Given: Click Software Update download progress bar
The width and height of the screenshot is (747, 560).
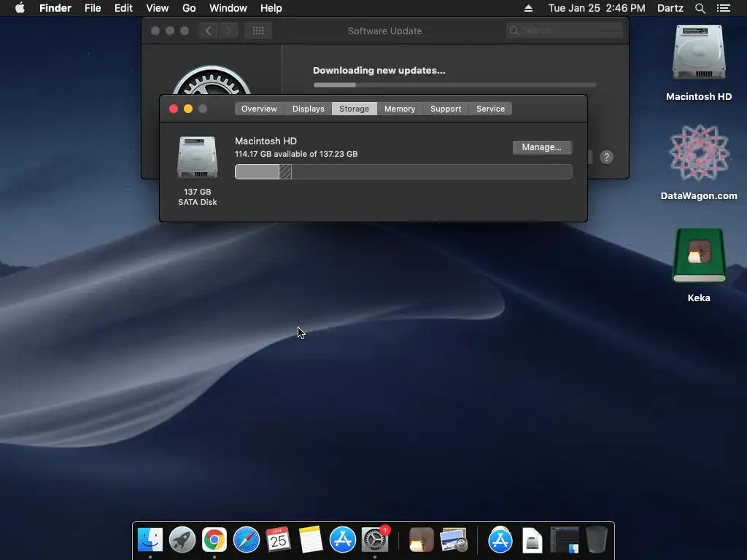Looking at the screenshot, I should (454, 85).
